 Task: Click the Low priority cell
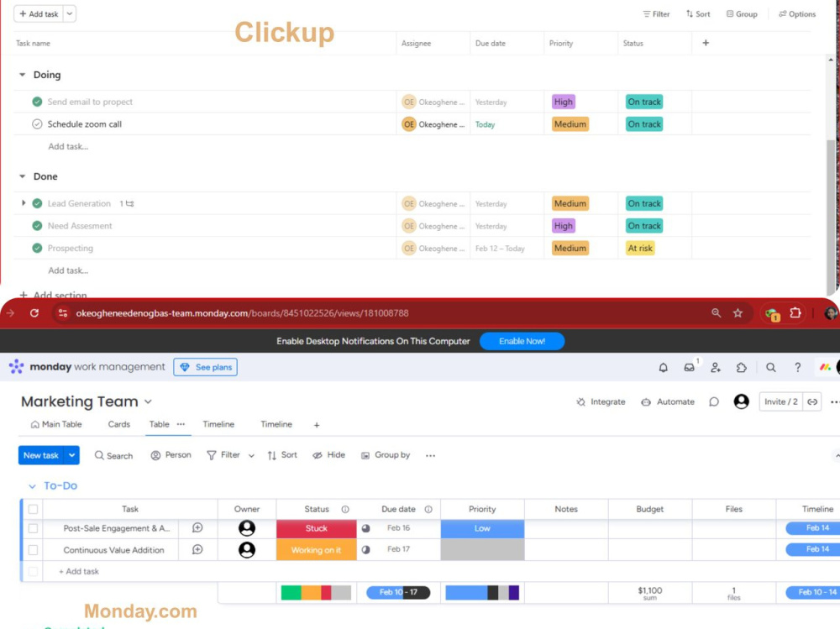click(482, 528)
